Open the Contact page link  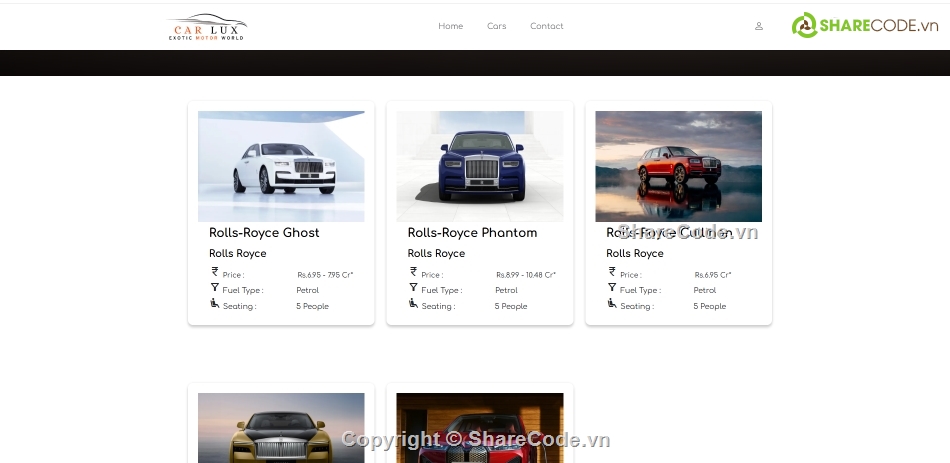(546, 26)
